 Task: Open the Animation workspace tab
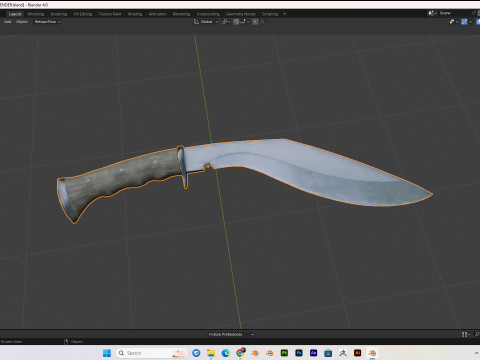157,14
